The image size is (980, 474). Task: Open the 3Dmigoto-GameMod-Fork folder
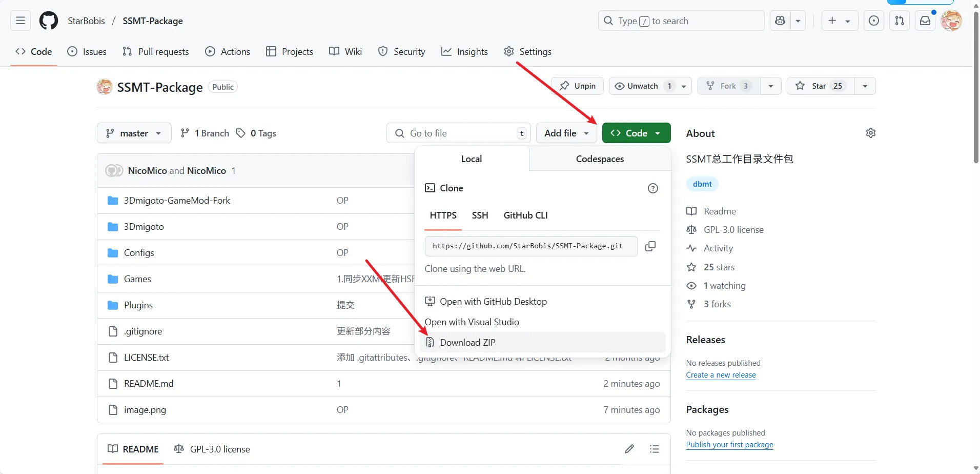click(x=177, y=201)
